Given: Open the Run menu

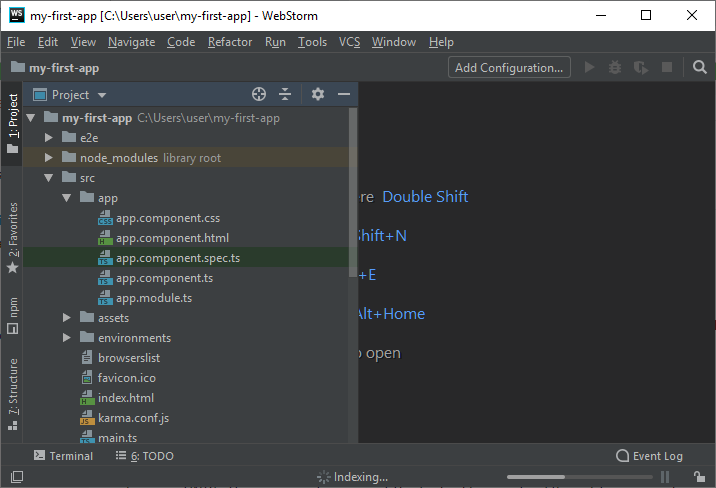Looking at the screenshot, I should point(275,42).
